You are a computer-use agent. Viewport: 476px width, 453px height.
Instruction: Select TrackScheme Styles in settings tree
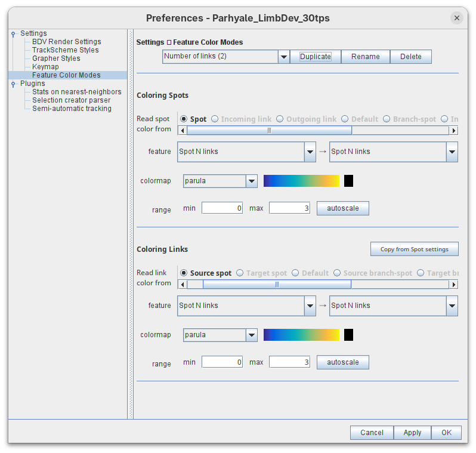point(65,50)
